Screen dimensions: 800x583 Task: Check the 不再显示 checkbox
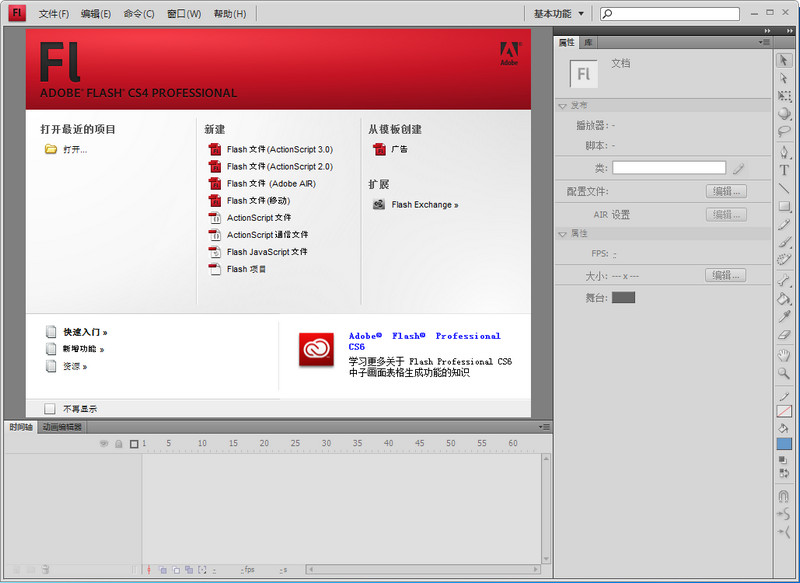[49, 408]
